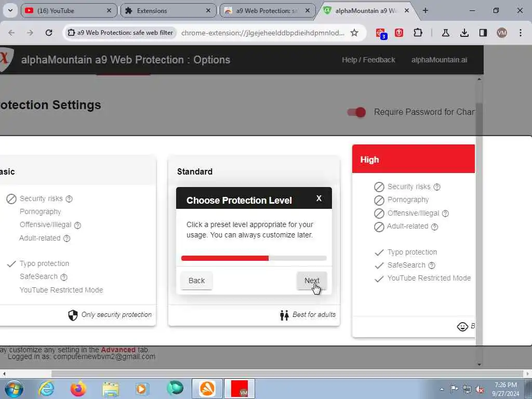Click the Next button in the dialog
Image resolution: width=532 pixels, height=399 pixels.
click(312, 281)
